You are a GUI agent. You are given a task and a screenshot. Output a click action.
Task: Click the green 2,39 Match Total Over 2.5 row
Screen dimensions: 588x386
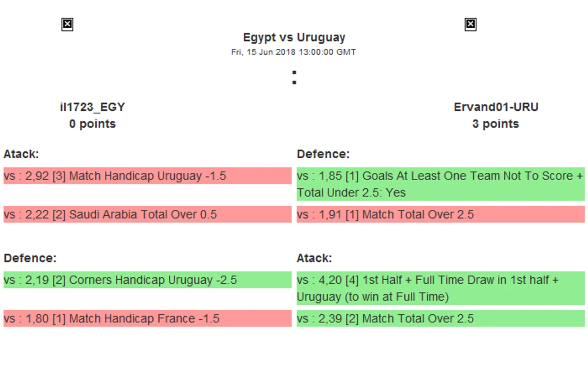pyautogui.click(x=441, y=318)
